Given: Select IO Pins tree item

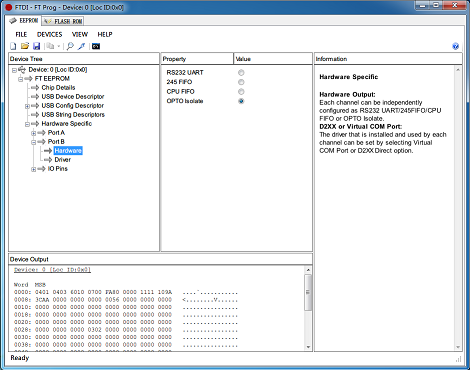Looking at the screenshot, I should pyautogui.click(x=58, y=169).
